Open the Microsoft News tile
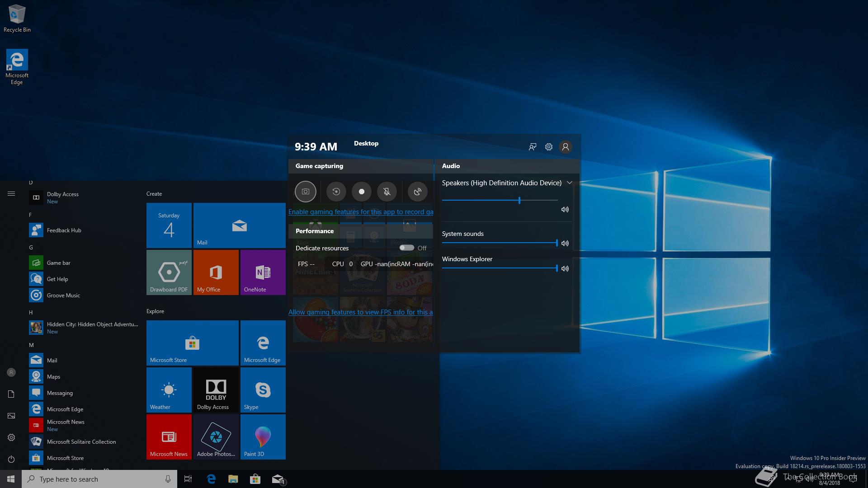This screenshot has width=868, height=488. tap(169, 437)
